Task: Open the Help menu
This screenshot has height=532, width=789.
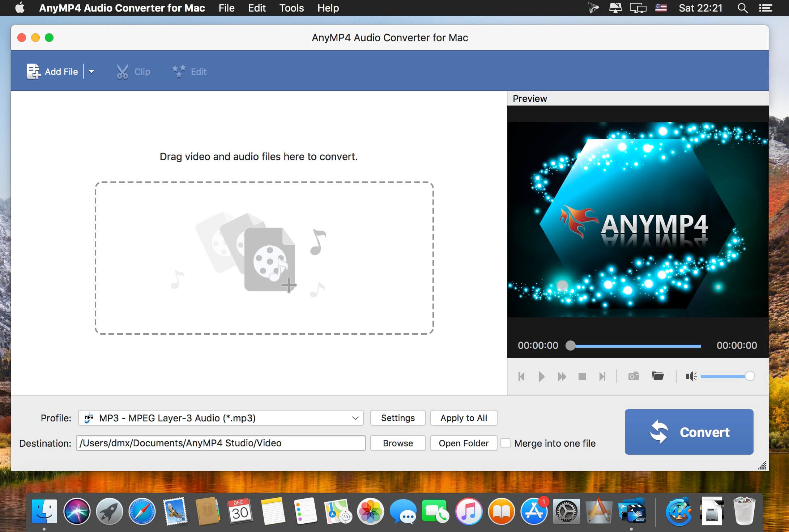Action: [x=328, y=8]
